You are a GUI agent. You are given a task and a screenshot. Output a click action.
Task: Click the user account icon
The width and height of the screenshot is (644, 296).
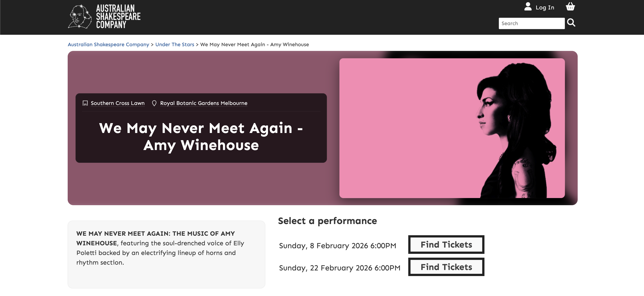point(528,7)
